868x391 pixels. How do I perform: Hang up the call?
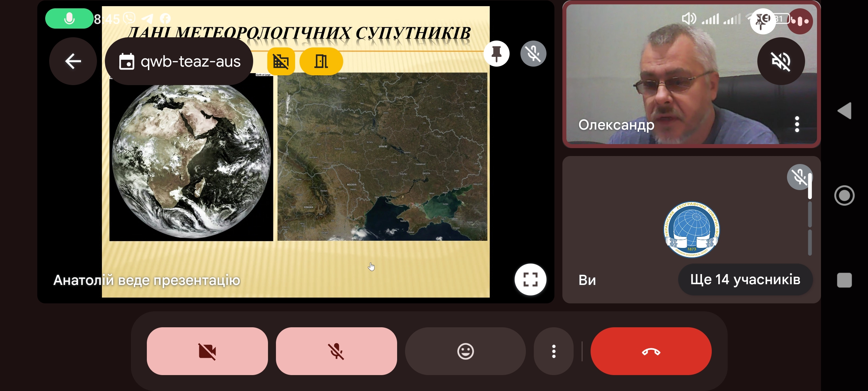tap(651, 351)
